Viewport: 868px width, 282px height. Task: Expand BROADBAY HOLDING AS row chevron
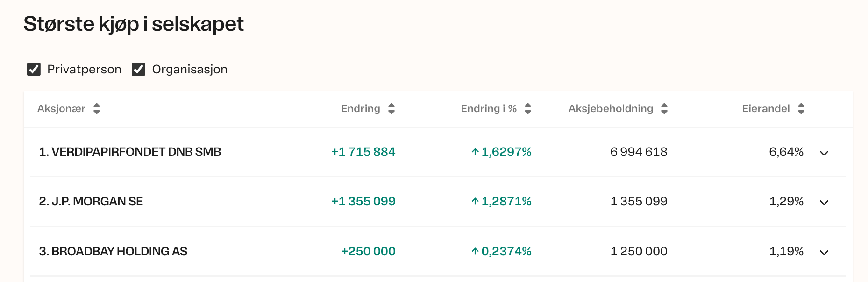point(824,252)
